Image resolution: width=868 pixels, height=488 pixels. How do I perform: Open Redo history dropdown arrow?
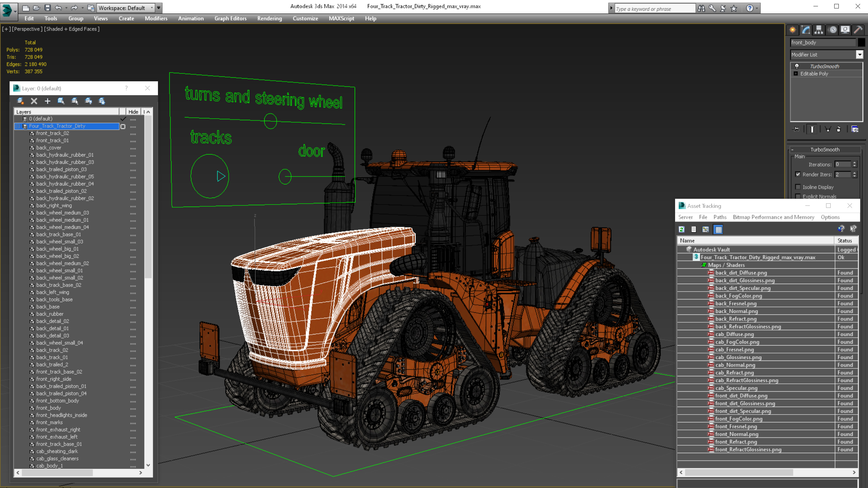pos(82,8)
